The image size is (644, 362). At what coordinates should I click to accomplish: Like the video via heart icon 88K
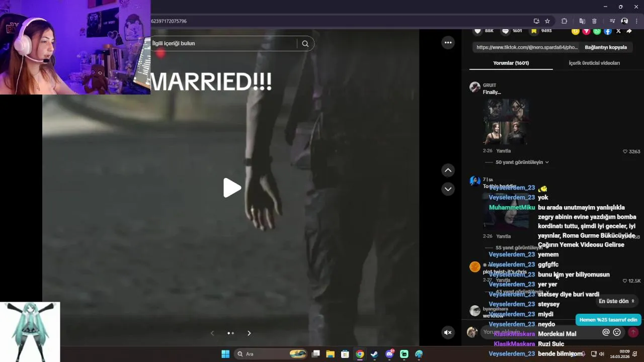coord(477,31)
